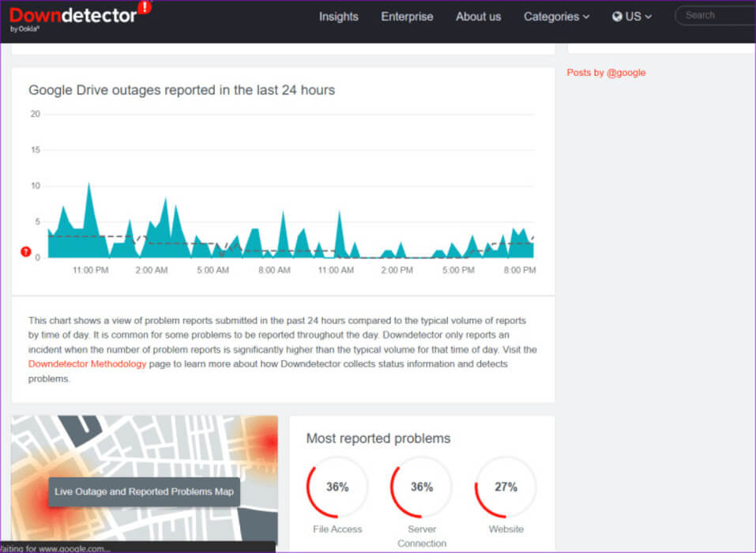Click the '5:00 PM' axis label
The width and height of the screenshot is (756, 553).
[x=458, y=270]
